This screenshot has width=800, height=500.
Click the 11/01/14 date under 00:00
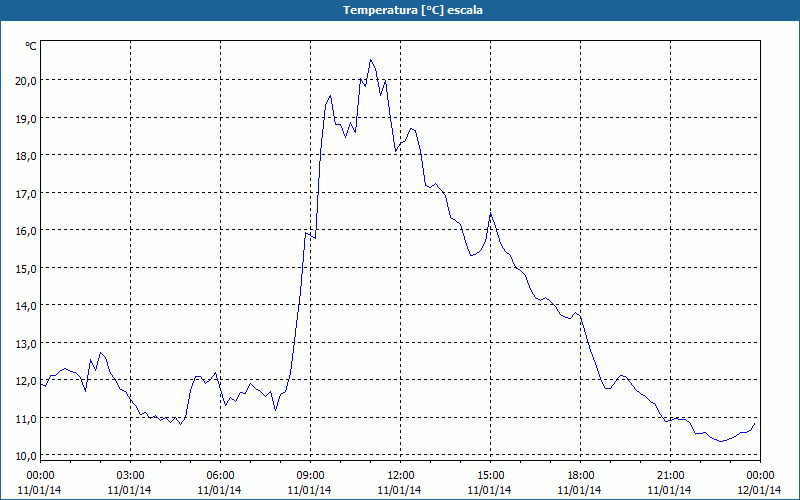click(x=40, y=490)
